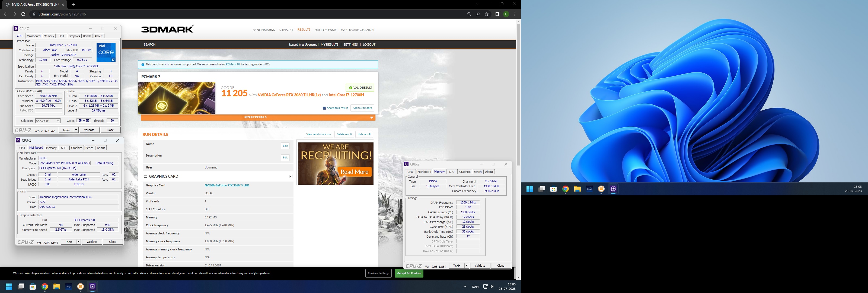
Task: Switch to SPD tab in CPU-Z Mainboard window
Action: 64,148
